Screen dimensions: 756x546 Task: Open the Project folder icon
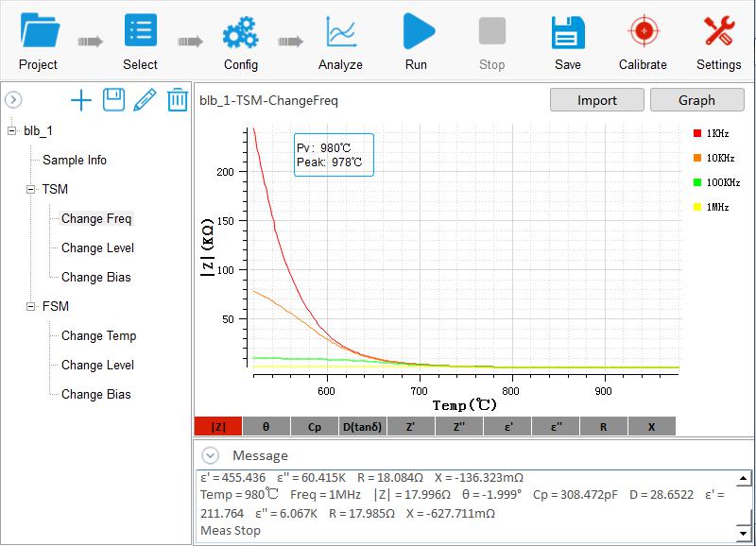pos(38,32)
